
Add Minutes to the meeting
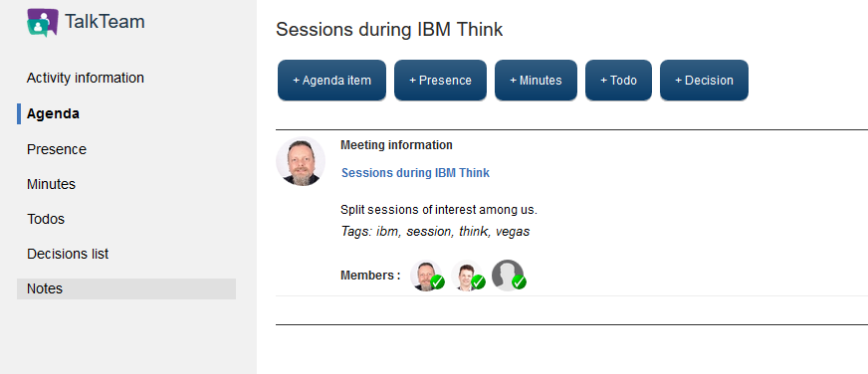point(536,81)
